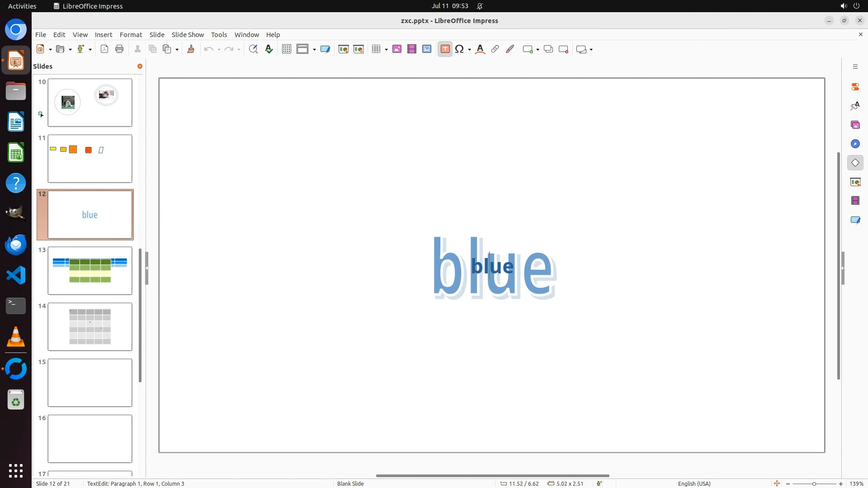
Task: Click English (USA) language in status bar
Action: click(x=694, y=483)
